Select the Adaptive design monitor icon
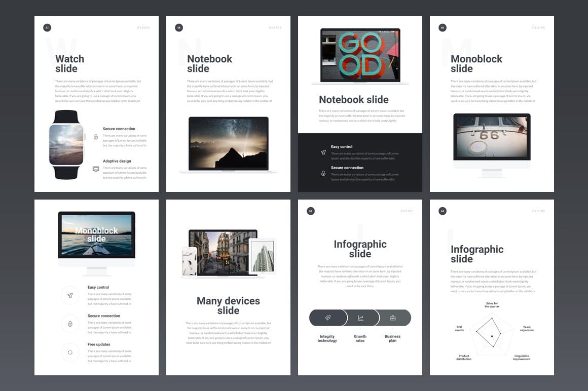Image resolution: width=588 pixels, height=391 pixels. click(x=95, y=169)
